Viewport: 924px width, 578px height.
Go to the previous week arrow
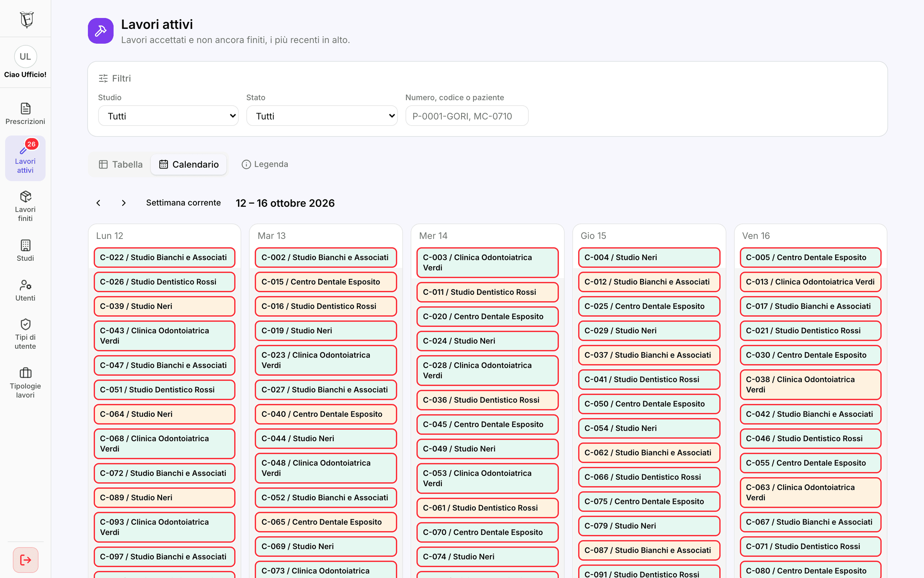(x=98, y=203)
